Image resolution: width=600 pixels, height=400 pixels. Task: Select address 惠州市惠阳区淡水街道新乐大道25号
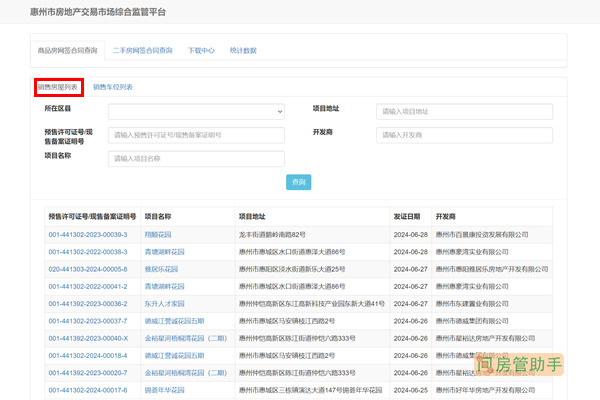(292, 269)
